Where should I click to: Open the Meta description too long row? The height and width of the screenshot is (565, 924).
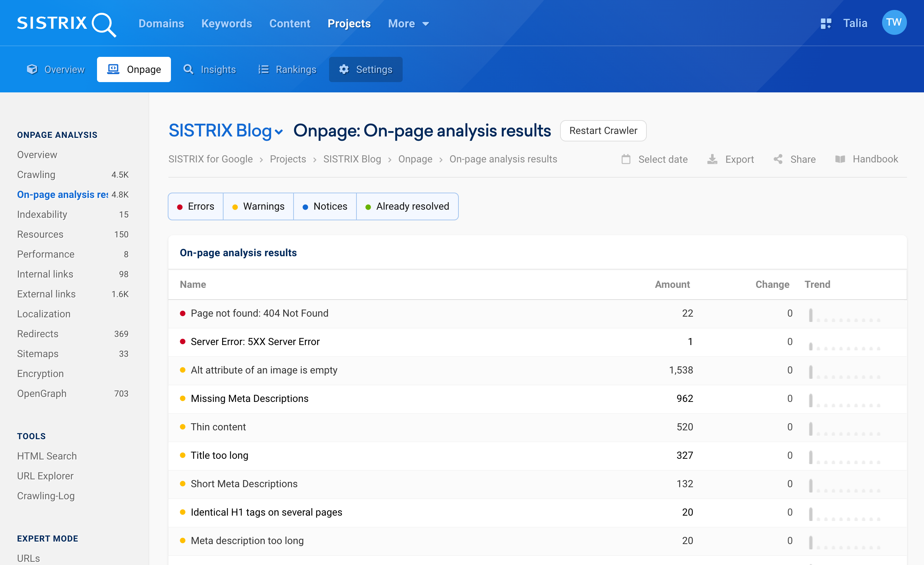[x=537, y=541]
